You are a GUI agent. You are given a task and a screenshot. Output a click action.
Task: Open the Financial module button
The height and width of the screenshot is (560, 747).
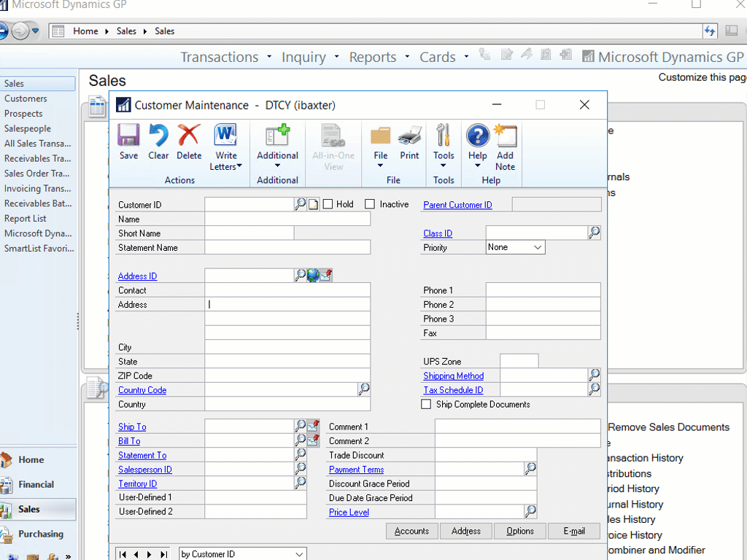pos(38,484)
